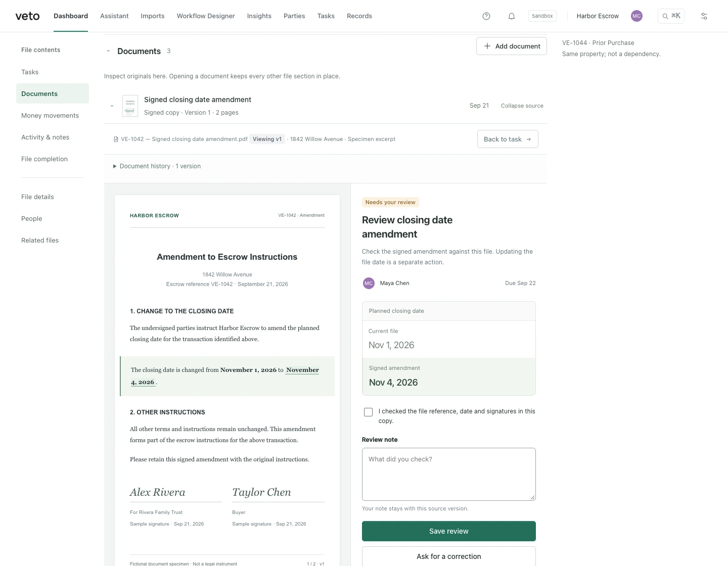The width and height of the screenshot is (728, 566).
Task: Open People in sidebar
Action: (x=53, y=219)
